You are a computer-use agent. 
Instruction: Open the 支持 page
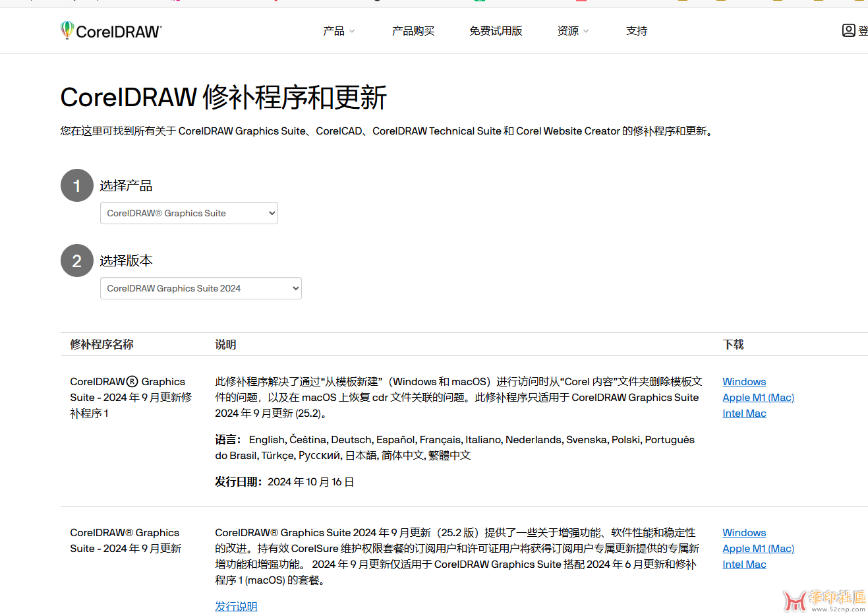[x=637, y=31]
